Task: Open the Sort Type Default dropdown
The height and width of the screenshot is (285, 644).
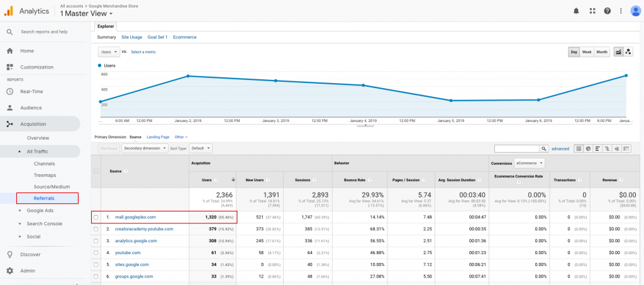Action: tap(201, 148)
